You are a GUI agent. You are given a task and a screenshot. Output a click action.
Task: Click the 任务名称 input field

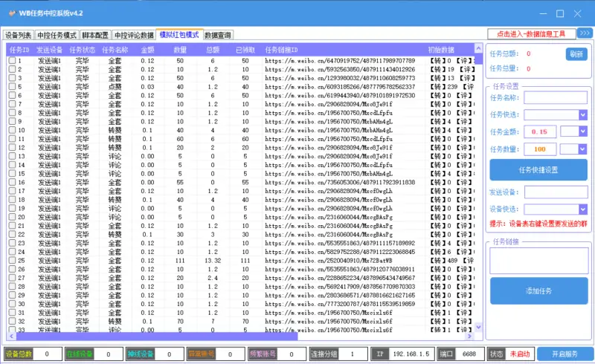(555, 97)
